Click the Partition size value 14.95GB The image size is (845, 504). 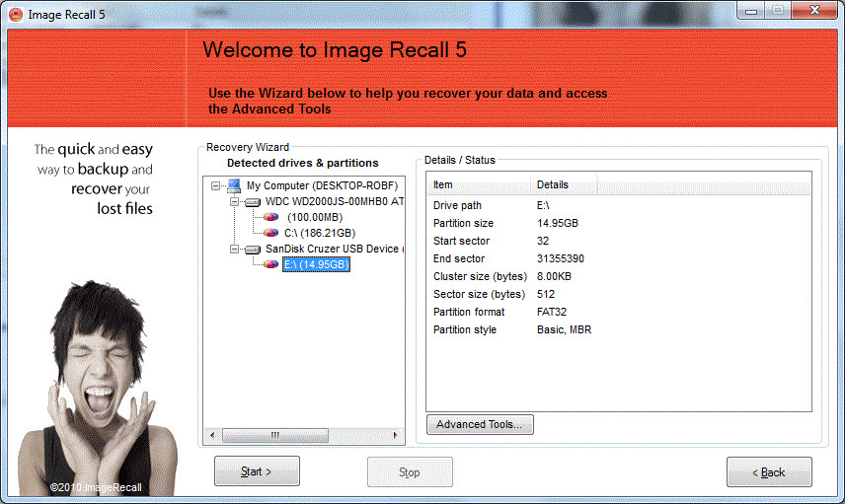coord(557,223)
